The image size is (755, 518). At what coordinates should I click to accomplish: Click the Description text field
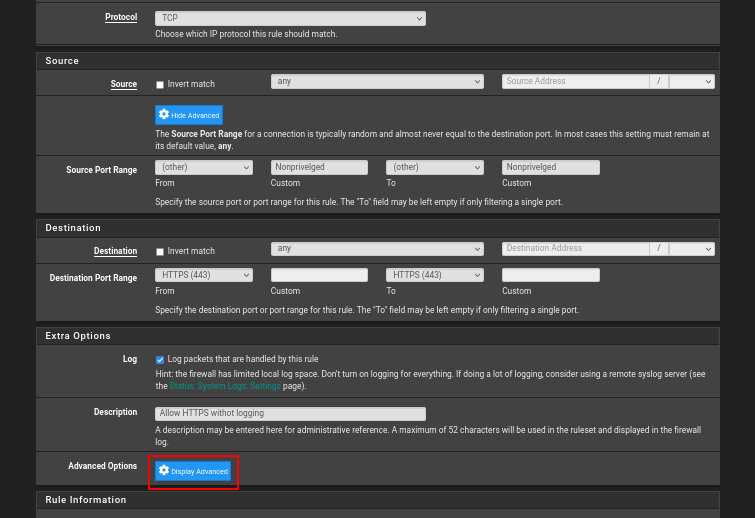coord(290,413)
